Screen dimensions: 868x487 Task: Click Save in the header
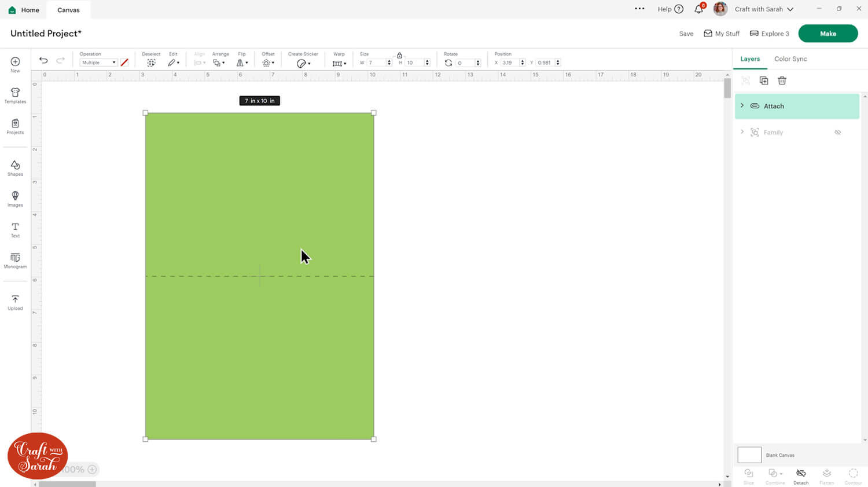[x=686, y=34]
